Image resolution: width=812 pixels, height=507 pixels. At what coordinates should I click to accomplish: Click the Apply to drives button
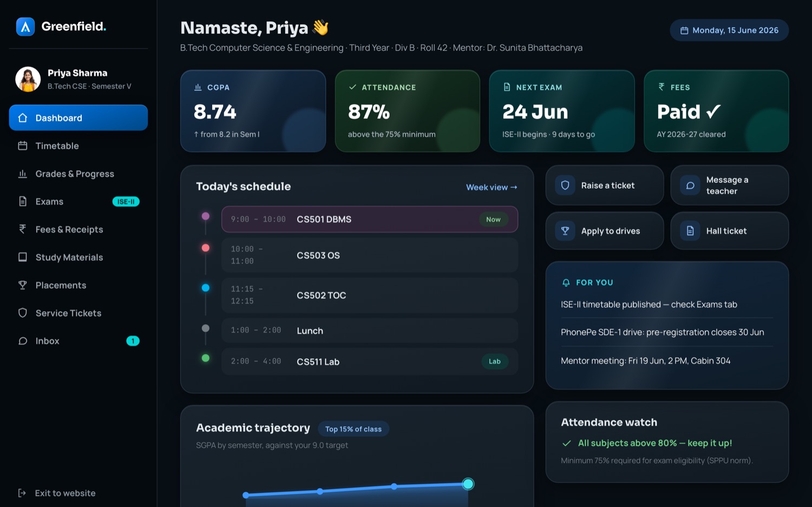click(605, 231)
